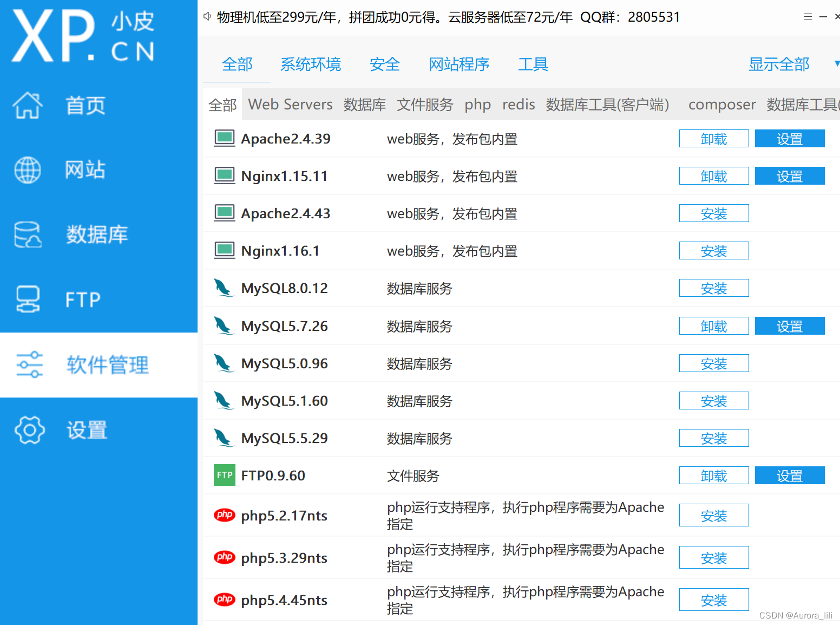The image size is (840, 625).
Task: Install MySQL8.0.12 with 安装 button
Action: pyautogui.click(x=714, y=288)
